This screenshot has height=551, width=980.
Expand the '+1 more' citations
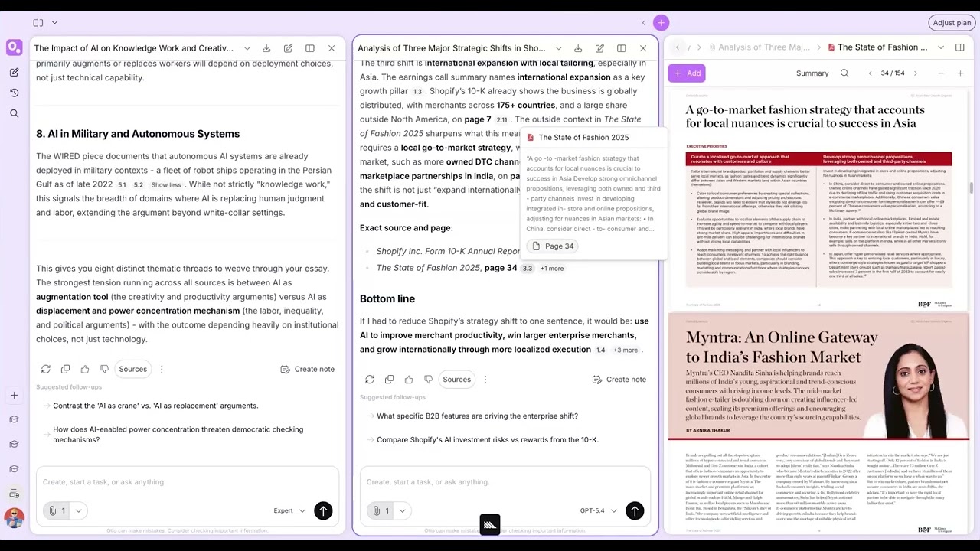(552, 269)
